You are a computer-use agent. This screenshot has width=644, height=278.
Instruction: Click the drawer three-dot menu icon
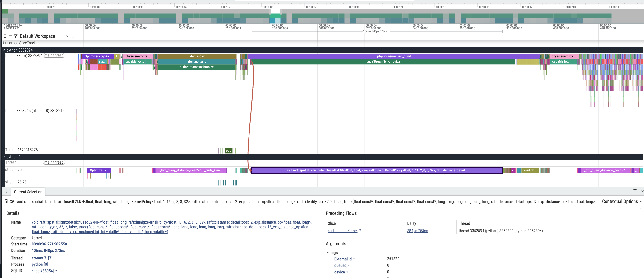6,191
